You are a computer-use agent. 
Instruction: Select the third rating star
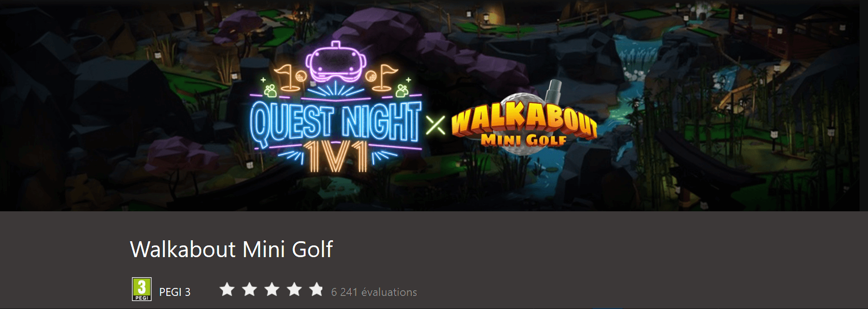[x=272, y=289]
